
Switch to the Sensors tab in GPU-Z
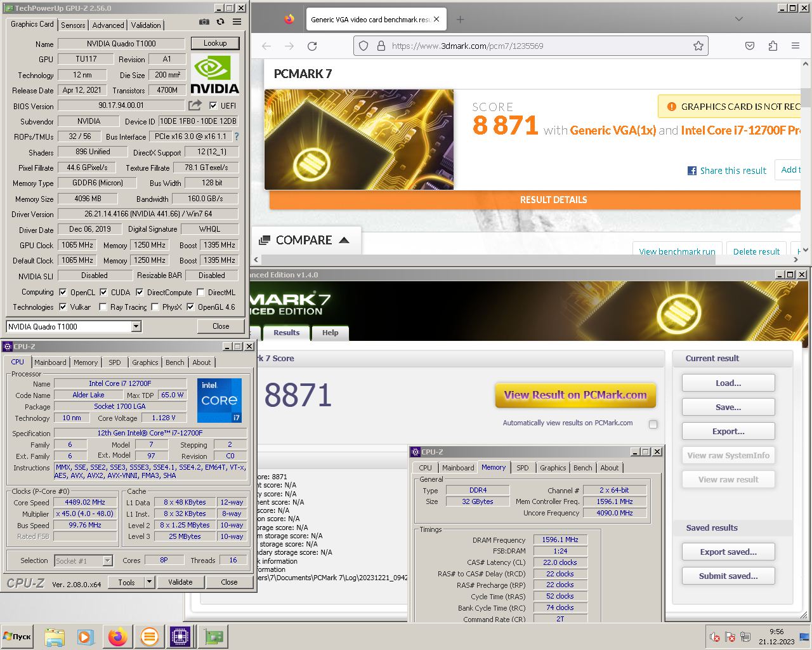(73, 25)
